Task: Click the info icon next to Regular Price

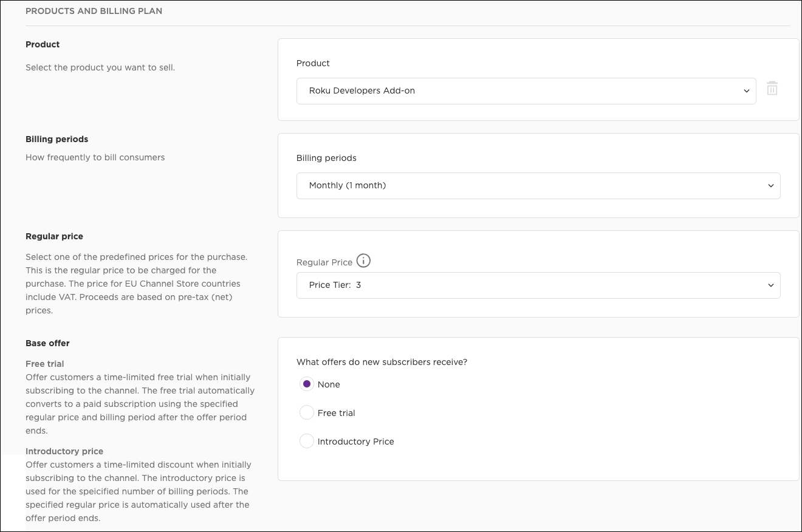Action: (x=363, y=261)
